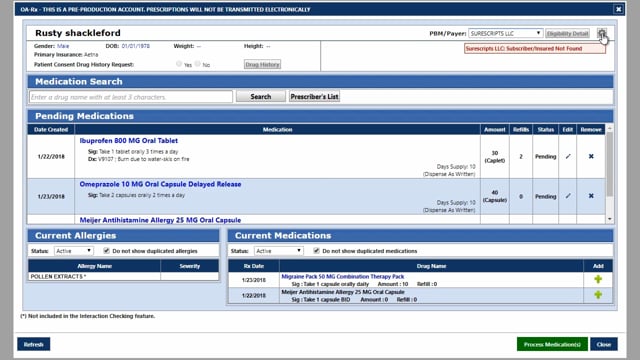Viewport: 640px width, 360px height.
Task: Click the Pending status of Ibuprofen
Action: coord(545,156)
